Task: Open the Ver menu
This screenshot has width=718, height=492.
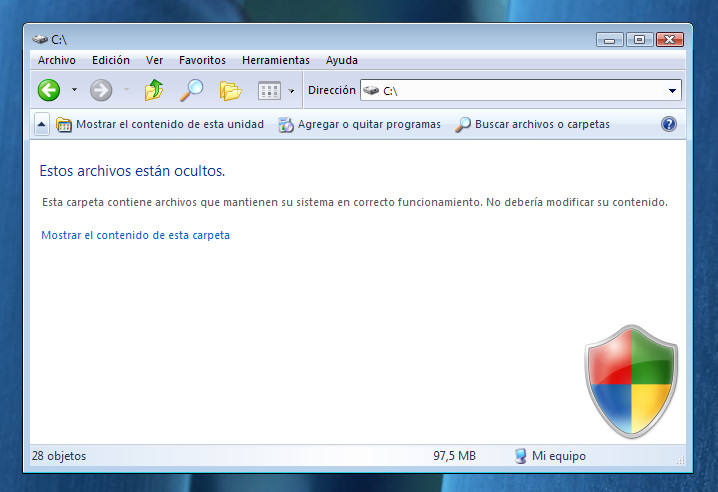Action: pyautogui.click(x=154, y=60)
